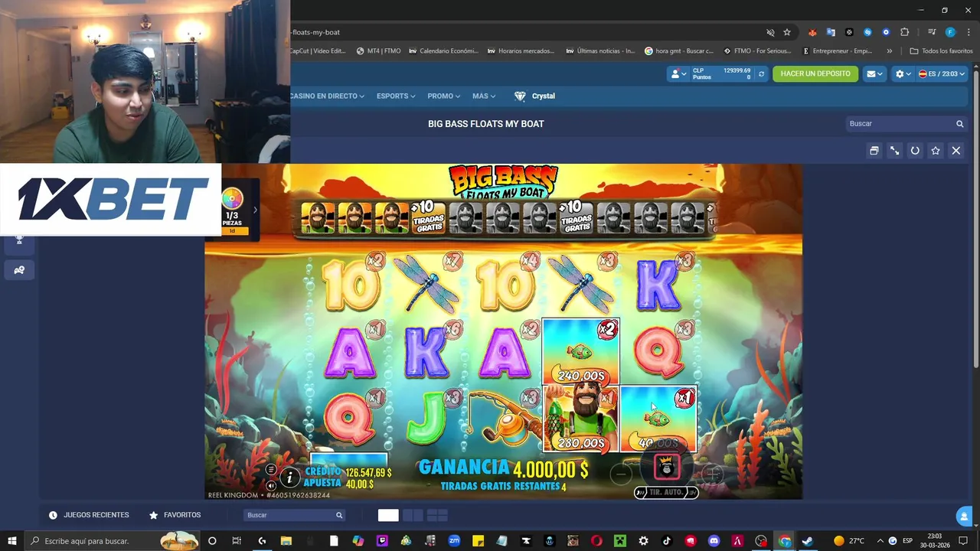Open JUEGOS RECIENTES
980x551 pixels.
pyautogui.click(x=89, y=515)
